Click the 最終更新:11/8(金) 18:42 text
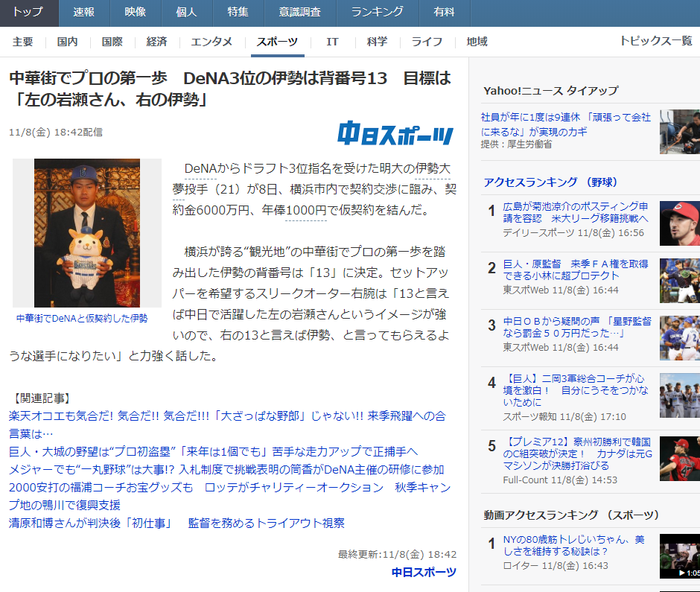Viewport: 700px width, 592px height. (397, 555)
